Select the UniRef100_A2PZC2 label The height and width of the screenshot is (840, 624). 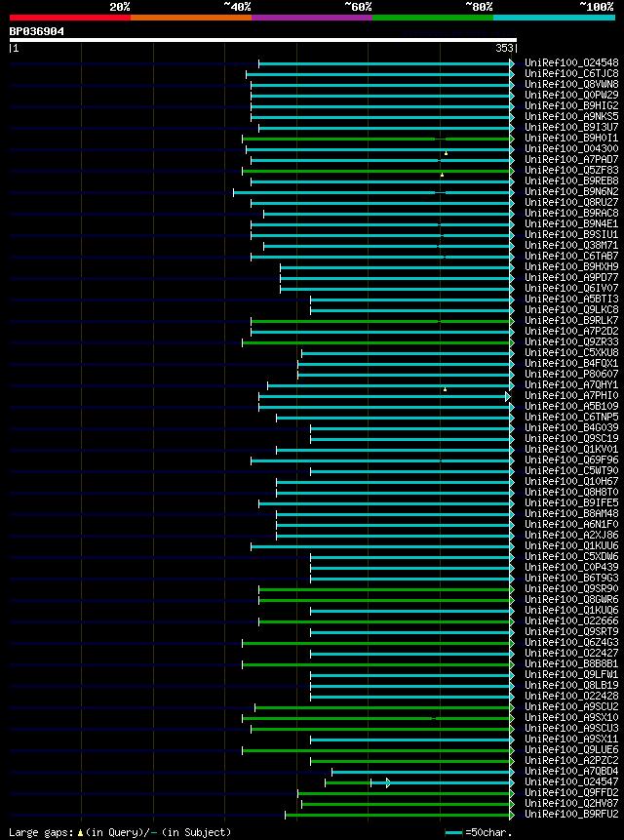(x=571, y=761)
